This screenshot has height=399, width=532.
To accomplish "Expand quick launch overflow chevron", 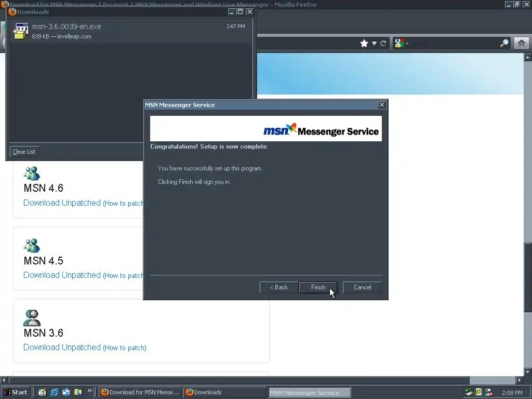I will pyautogui.click(x=89, y=391).
